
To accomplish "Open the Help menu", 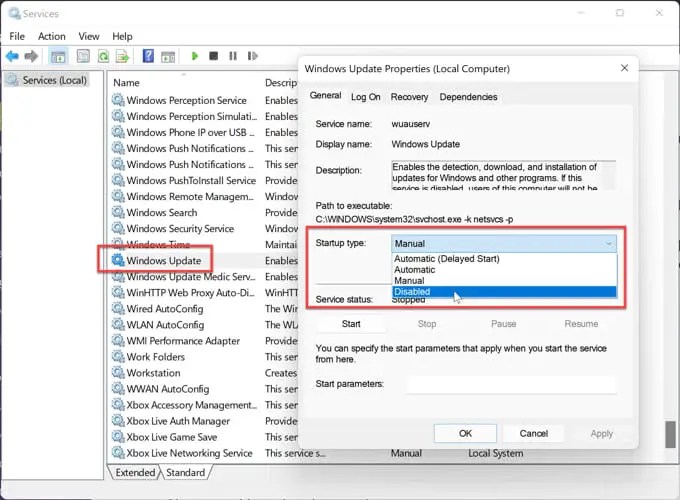I will tap(122, 36).
